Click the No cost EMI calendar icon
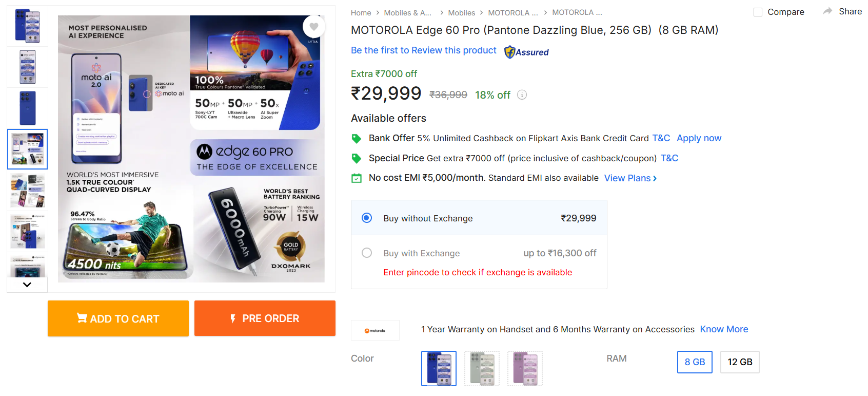The image size is (868, 396). 356,178
